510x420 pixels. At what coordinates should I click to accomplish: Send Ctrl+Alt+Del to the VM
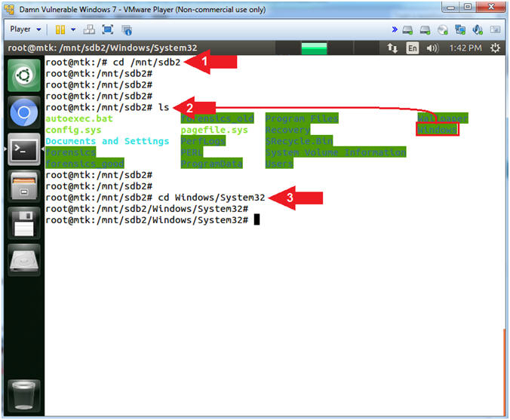[89, 30]
